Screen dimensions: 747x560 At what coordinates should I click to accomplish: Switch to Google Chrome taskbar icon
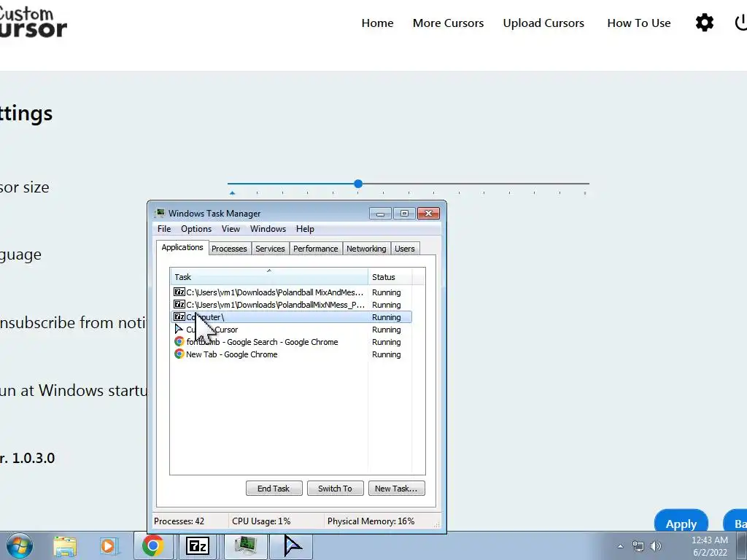pos(153,545)
